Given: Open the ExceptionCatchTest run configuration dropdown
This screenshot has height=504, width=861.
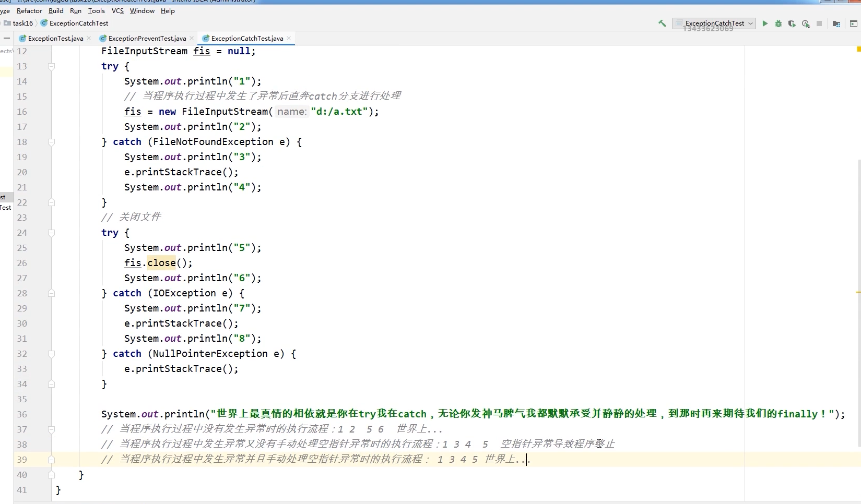Looking at the screenshot, I should point(714,23).
